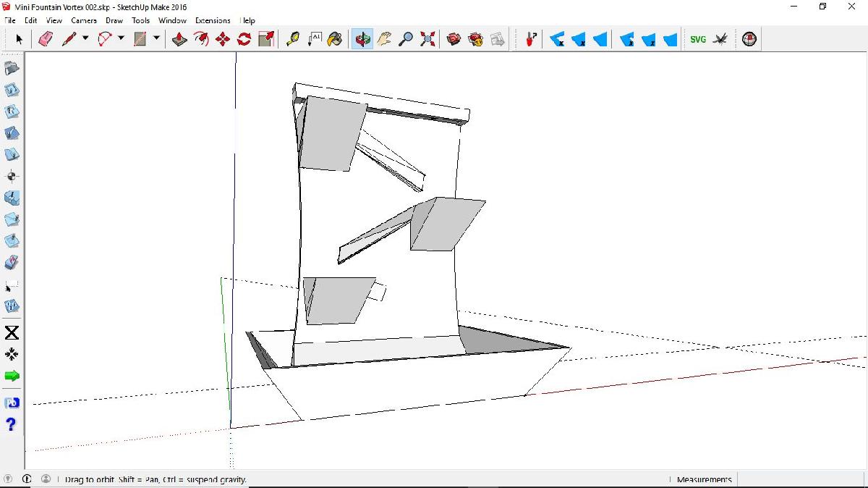Switch to the Pan hand tool
Screen dimensions: 868x488
tap(384, 39)
